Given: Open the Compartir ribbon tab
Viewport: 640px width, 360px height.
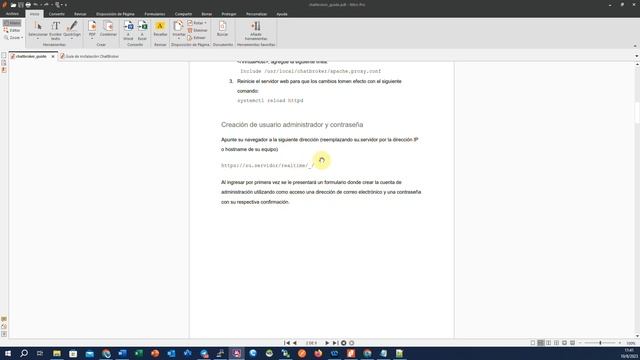Looking at the screenshot, I should point(183,14).
